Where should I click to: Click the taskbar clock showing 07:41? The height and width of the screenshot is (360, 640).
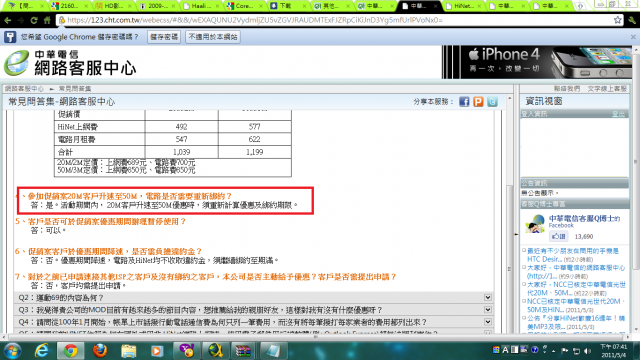click(613, 351)
